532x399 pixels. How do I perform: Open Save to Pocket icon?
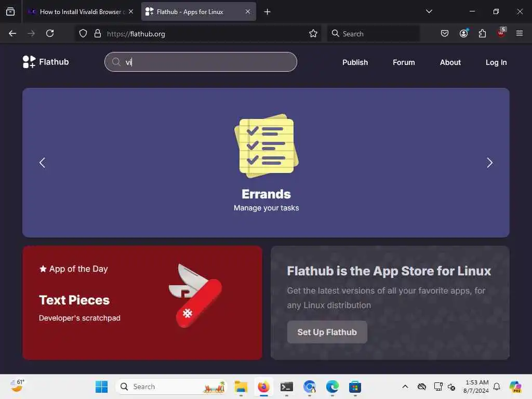pos(445,33)
